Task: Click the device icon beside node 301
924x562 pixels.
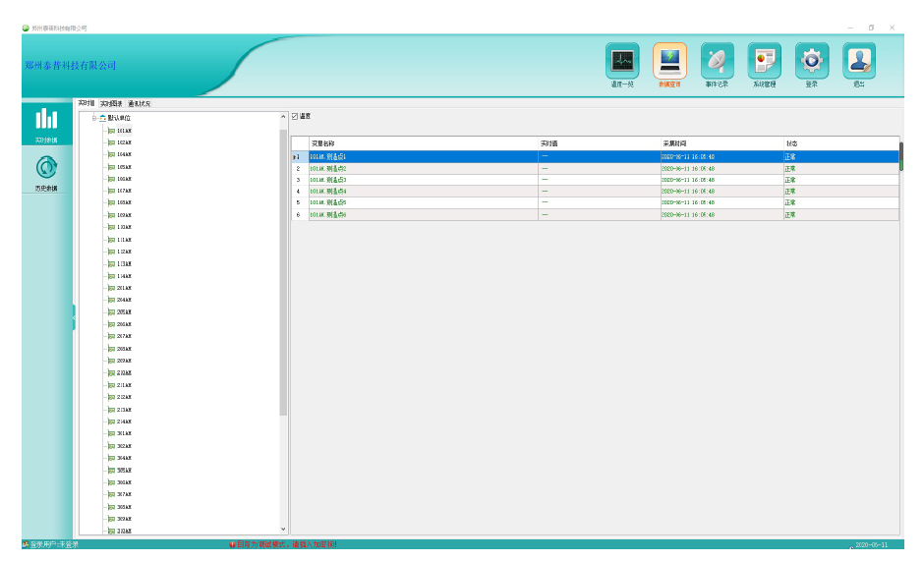Action: tap(111, 433)
